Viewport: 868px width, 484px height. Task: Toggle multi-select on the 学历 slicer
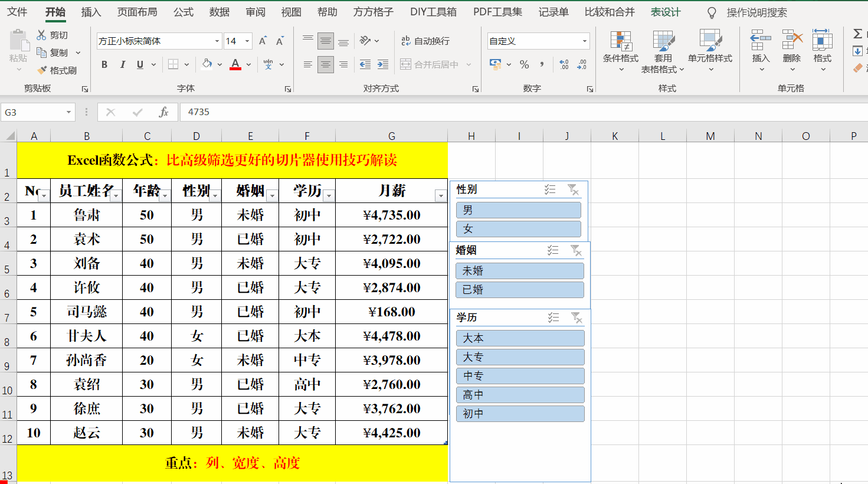[553, 318]
